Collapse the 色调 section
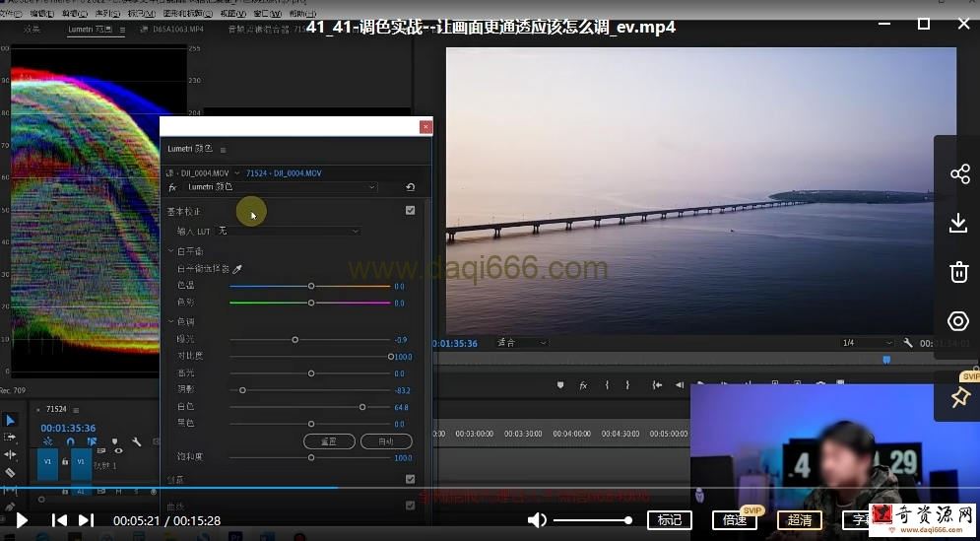The height and width of the screenshot is (541, 980). point(171,321)
